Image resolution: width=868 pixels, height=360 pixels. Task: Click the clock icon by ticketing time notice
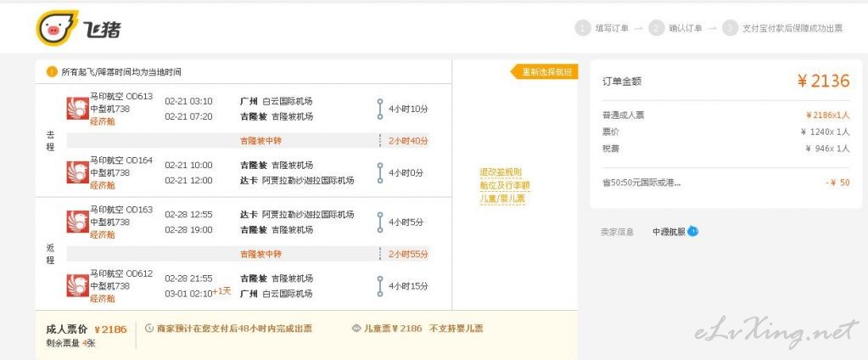[x=149, y=329]
